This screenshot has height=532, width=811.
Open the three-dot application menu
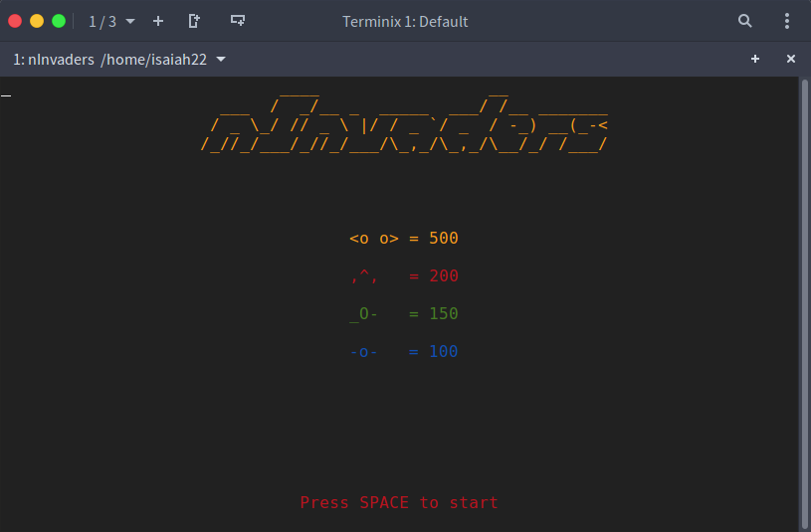tap(787, 21)
